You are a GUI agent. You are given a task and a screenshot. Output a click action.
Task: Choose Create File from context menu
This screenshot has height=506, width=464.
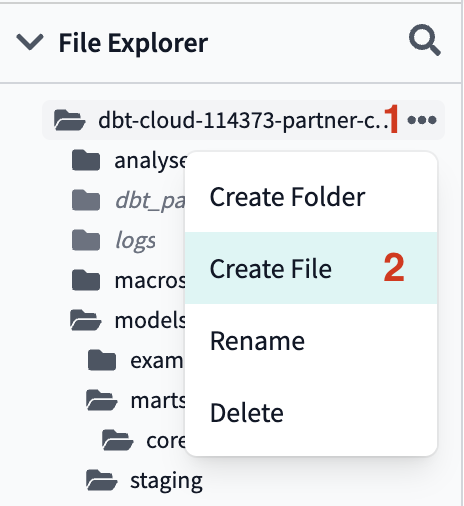pyautogui.click(x=311, y=268)
